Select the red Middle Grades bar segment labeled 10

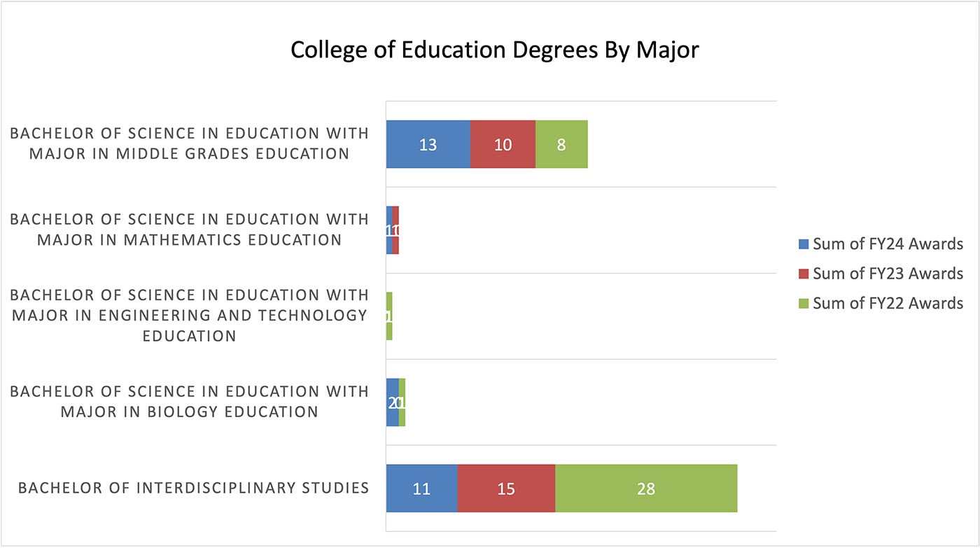(x=503, y=144)
